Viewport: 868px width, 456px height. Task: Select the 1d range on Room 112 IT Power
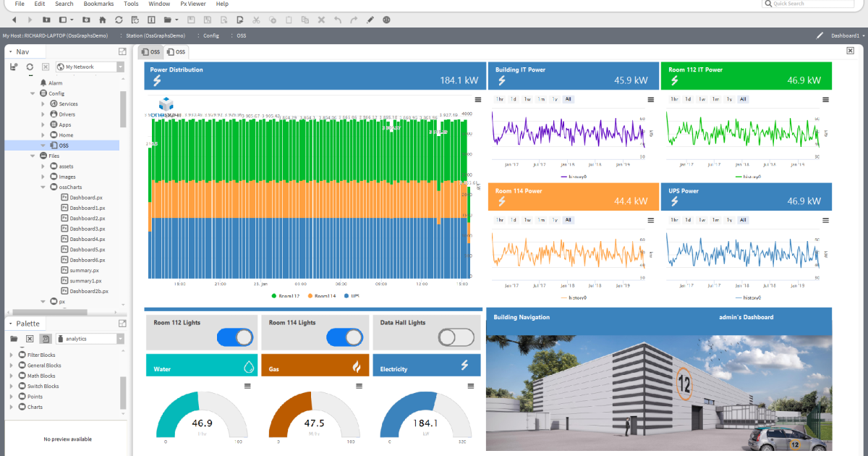tap(688, 99)
